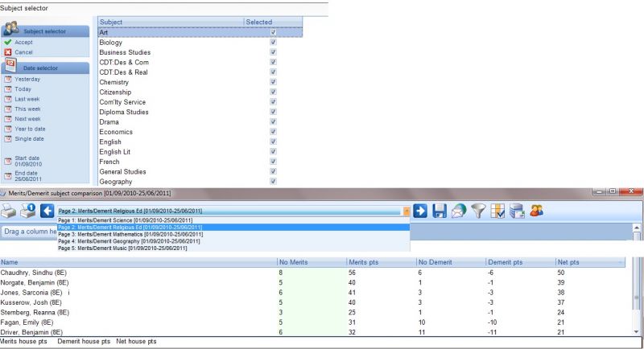
Task: Open the page selector dropdown arrow
Action: coord(407,211)
